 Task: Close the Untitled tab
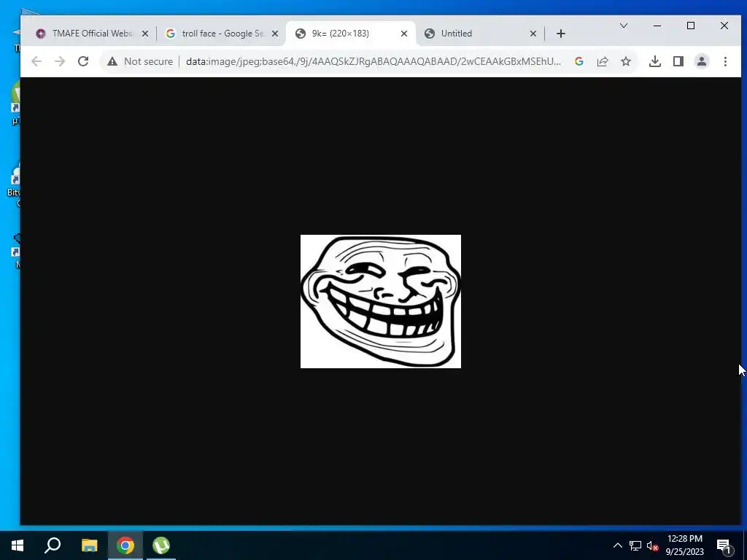(533, 34)
